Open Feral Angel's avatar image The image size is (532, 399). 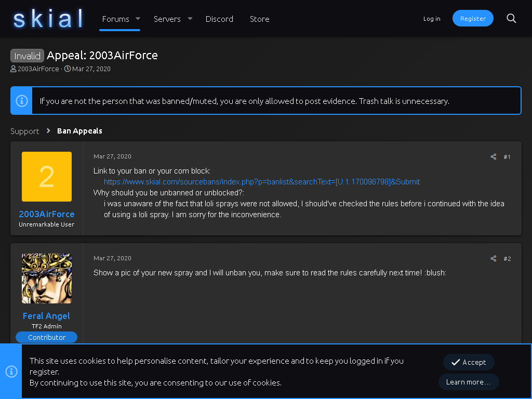point(46,278)
